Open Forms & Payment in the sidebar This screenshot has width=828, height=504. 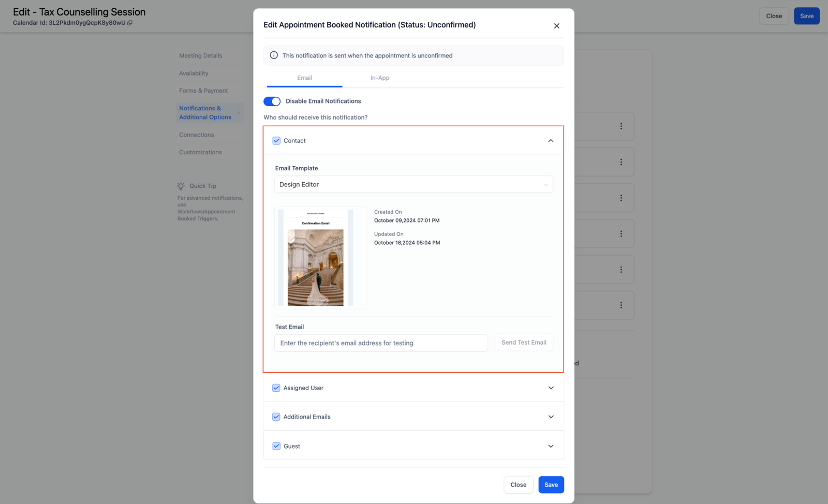coord(203,91)
